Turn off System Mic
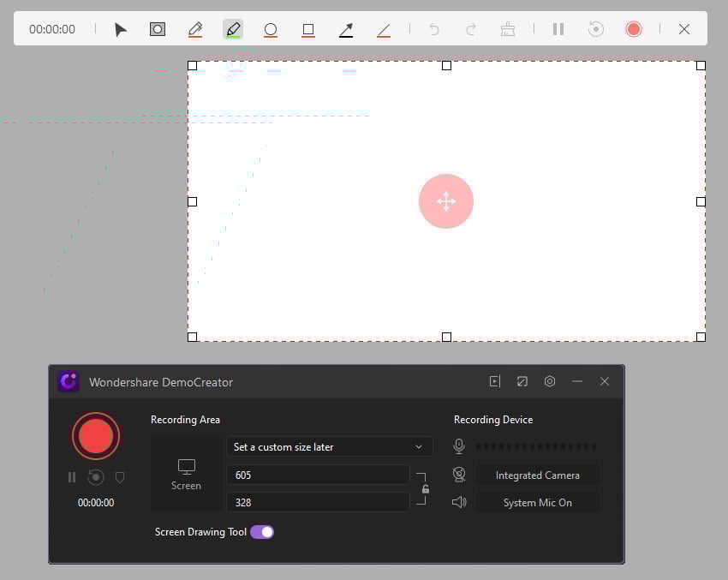The width and height of the screenshot is (728, 580). (538, 503)
